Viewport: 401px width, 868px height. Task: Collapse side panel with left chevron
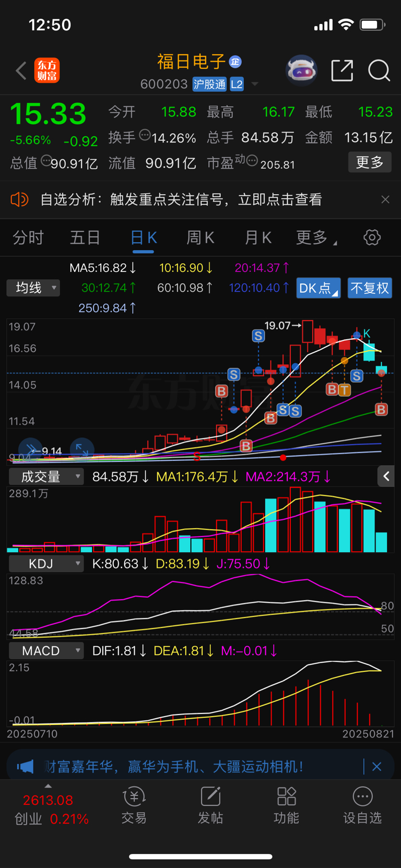(386, 476)
